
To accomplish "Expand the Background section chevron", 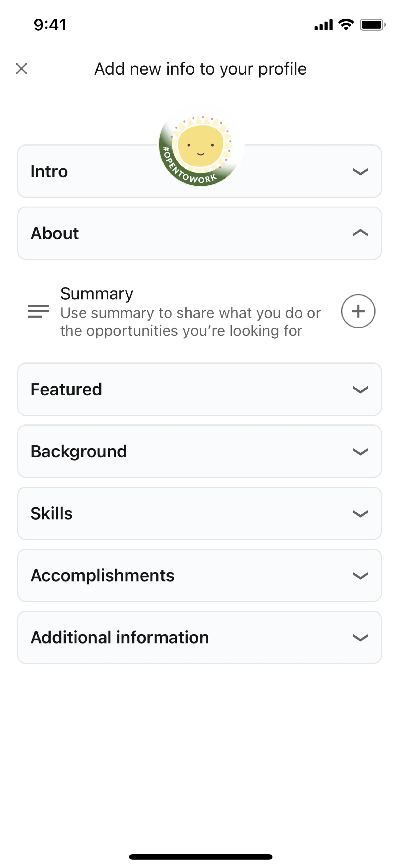I will point(360,451).
